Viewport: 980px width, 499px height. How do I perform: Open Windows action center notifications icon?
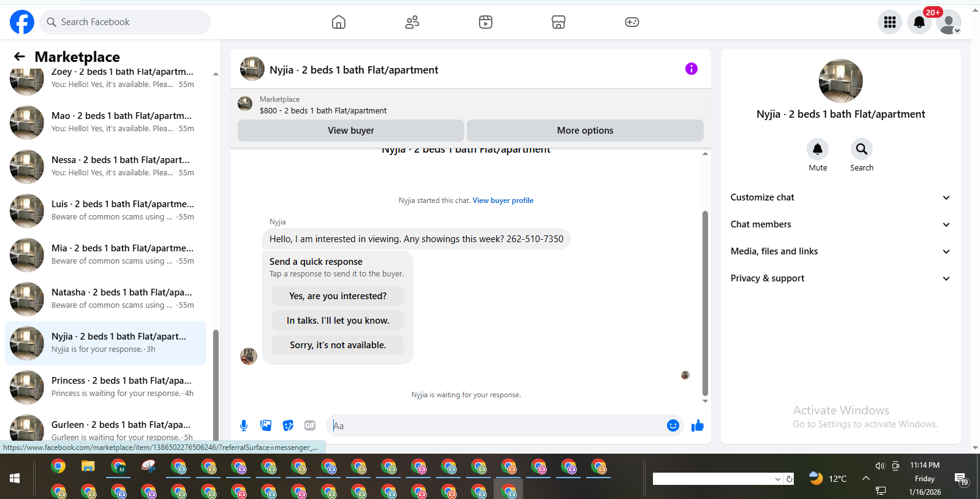click(x=961, y=479)
